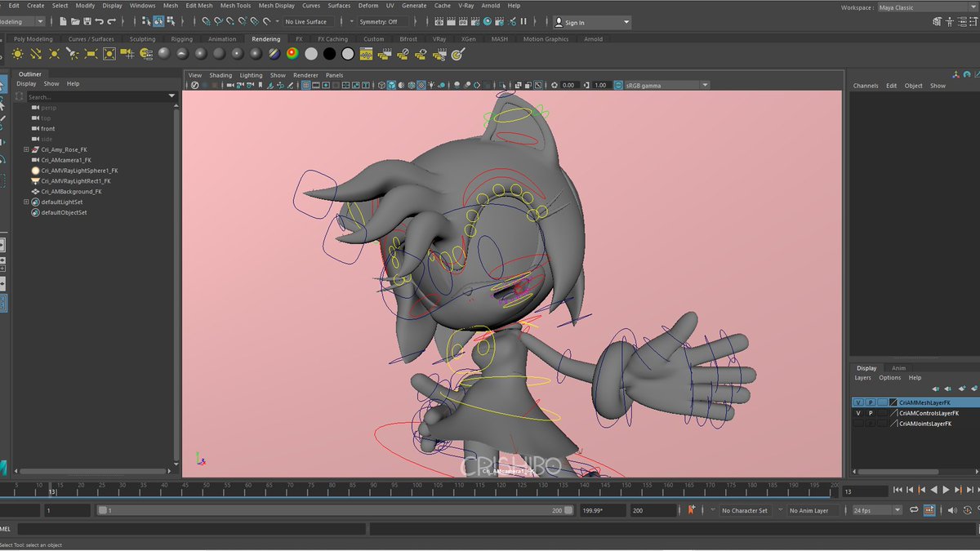This screenshot has width=980, height=551.
Task: Open the 24 fps frame rate dropdown
Action: point(876,510)
